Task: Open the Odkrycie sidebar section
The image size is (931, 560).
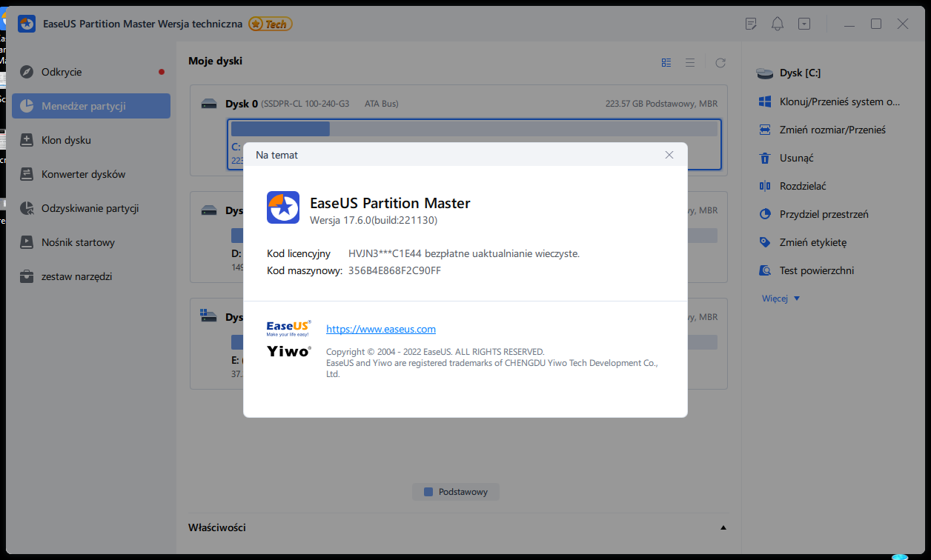Action: (91, 72)
